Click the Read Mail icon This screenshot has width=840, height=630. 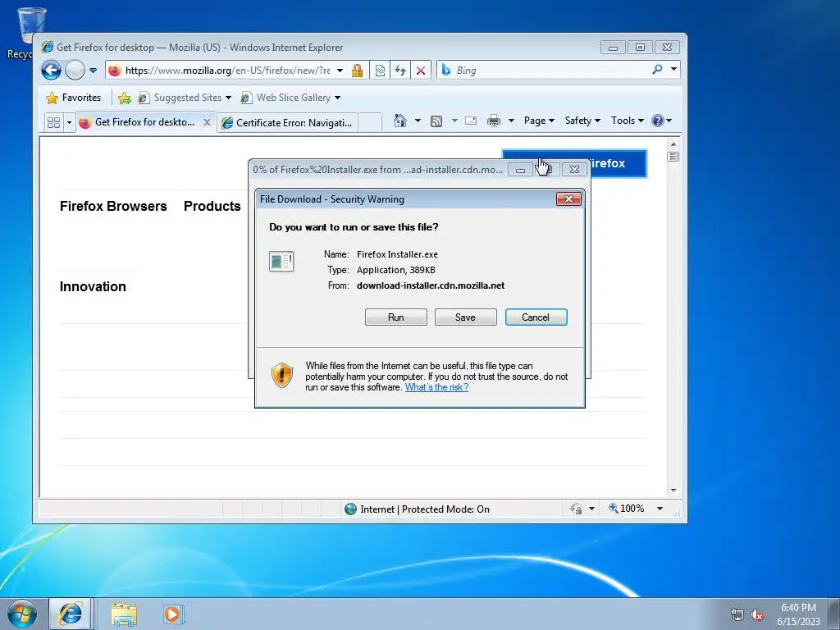point(471,121)
